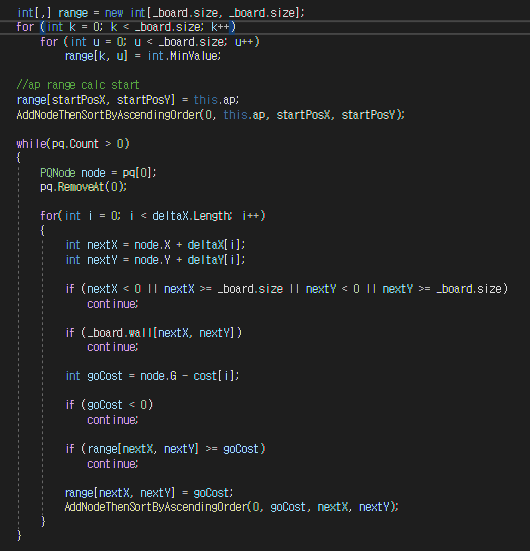
Task: Click the closing brace of the while loop
Action: [x=19, y=535]
